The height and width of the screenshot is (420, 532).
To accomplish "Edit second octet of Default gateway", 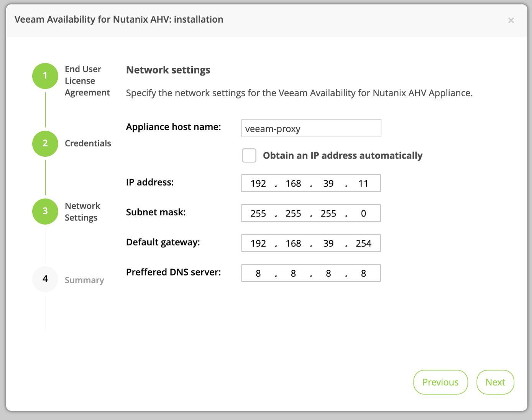I will click(x=293, y=243).
